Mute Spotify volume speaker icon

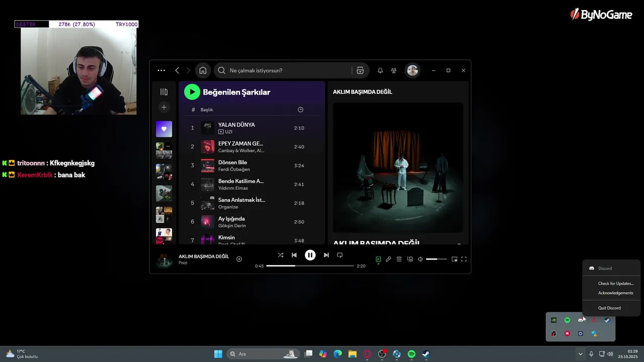pyautogui.click(x=420, y=259)
